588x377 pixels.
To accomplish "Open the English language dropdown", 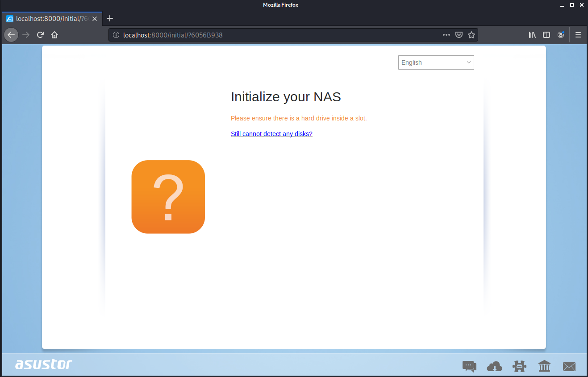I will pos(436,62).
